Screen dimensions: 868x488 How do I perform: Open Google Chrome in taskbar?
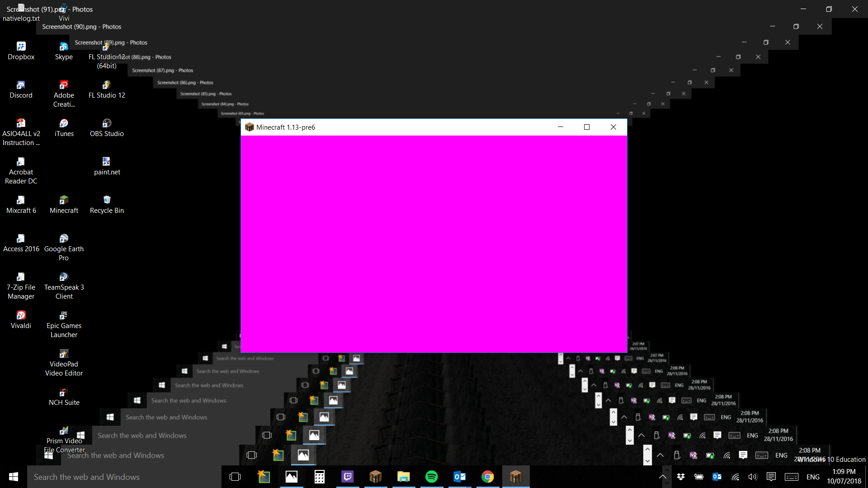pos(487,477)
